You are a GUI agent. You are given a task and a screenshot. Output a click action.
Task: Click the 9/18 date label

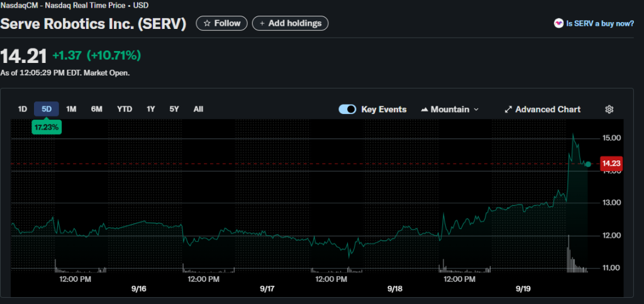(x=395, y=290)
